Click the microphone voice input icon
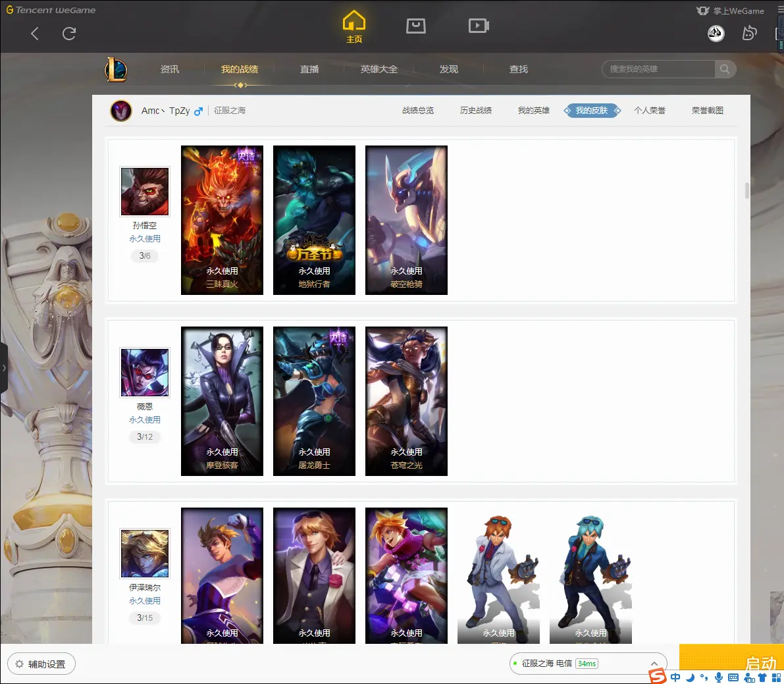 coord(718,677)
